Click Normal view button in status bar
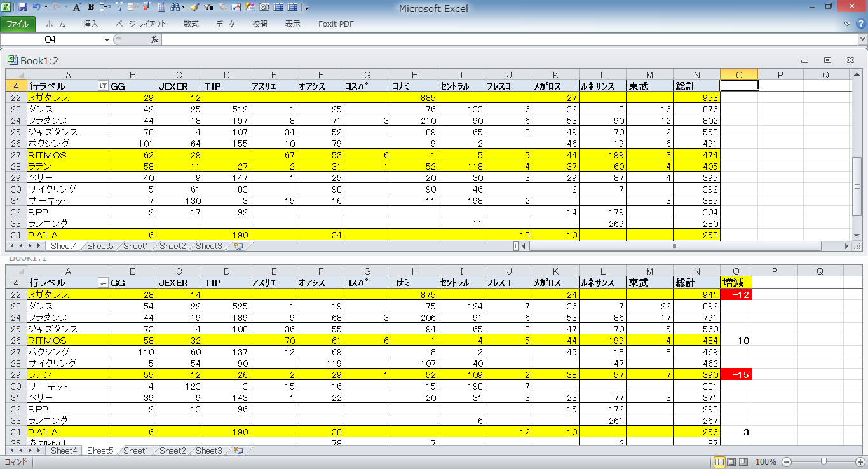The image size is (868, 469). point(720,462)
